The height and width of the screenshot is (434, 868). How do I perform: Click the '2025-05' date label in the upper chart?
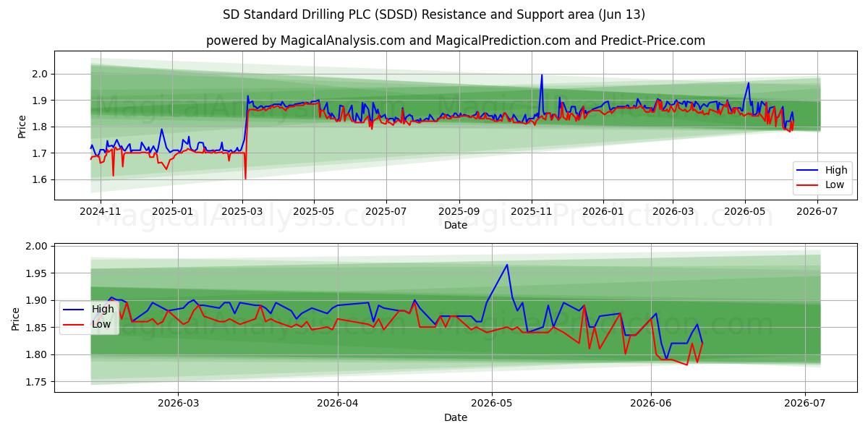pyautogui.click(x=314, y=211)
